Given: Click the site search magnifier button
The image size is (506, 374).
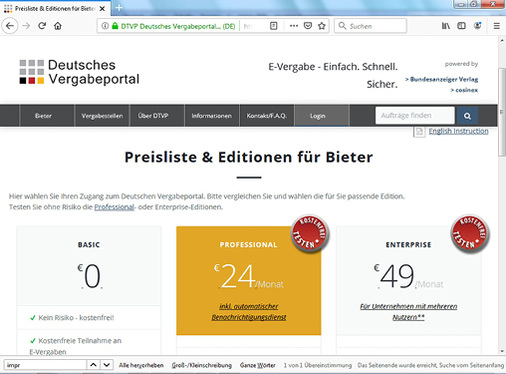Looking at the screenshot, I should pos(467,116).
